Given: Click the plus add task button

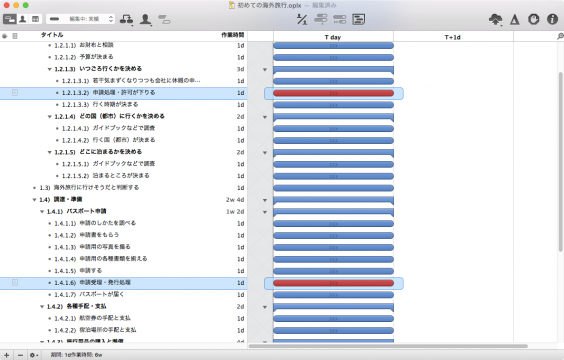Looking at the screenshot, I should [x=6, y=355].
